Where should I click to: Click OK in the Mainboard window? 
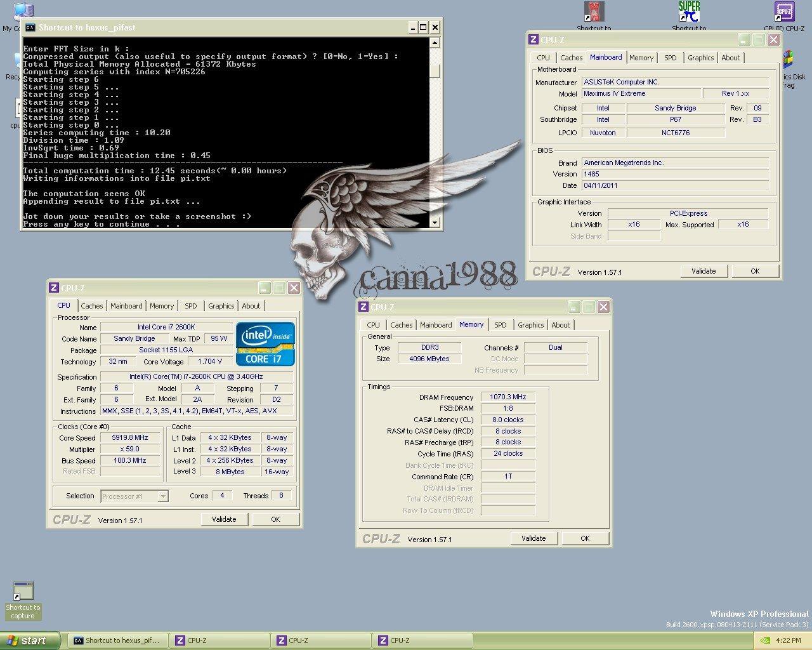tap(755, 271)
